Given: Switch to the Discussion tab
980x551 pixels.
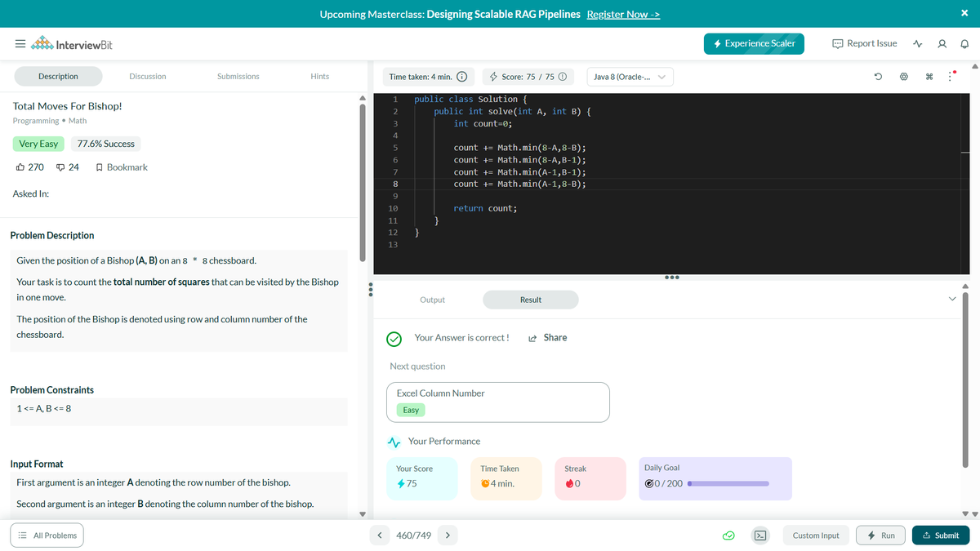Looking at the screenshot, I should (x=148, y=76).
